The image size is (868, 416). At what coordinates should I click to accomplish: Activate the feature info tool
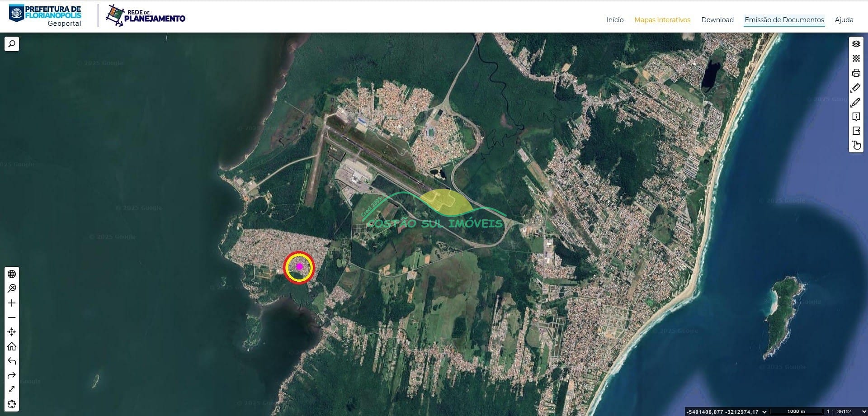tap(856, 117)
